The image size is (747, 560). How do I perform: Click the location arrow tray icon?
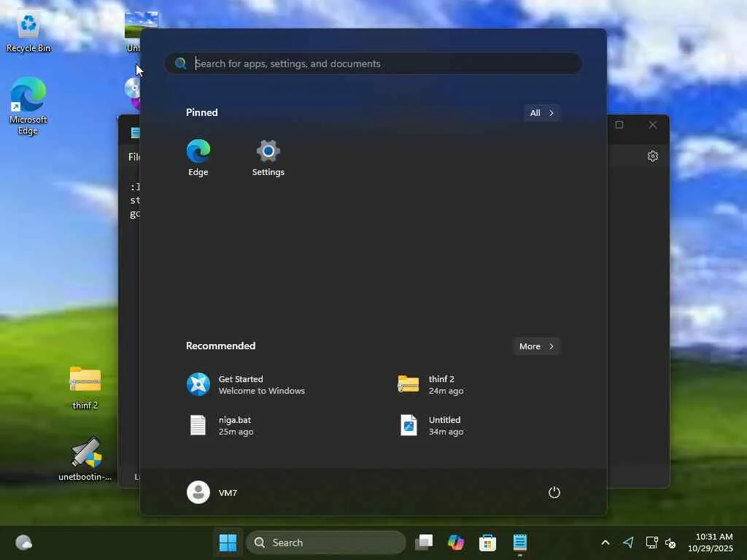coord(628,542)
